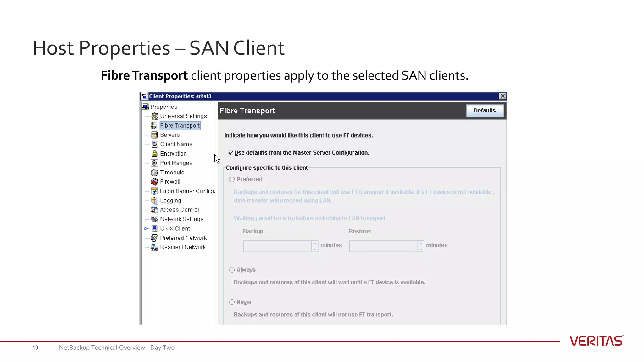Select the Properties root tree label
Image resolution: width=644 pixels, height=362 pixels.
164,107
